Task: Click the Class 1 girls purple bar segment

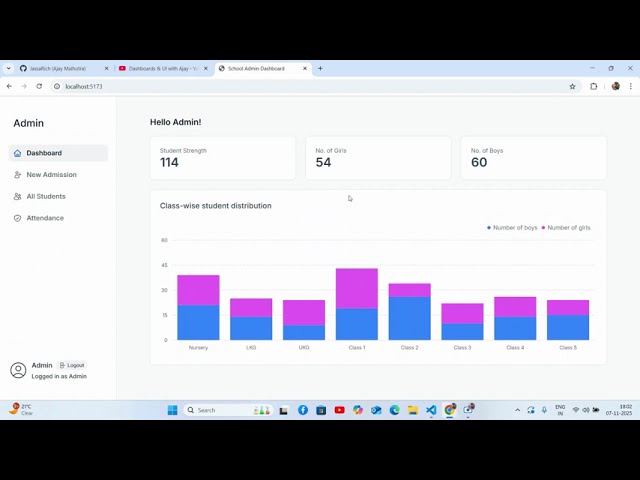Action: pos(357,289)
